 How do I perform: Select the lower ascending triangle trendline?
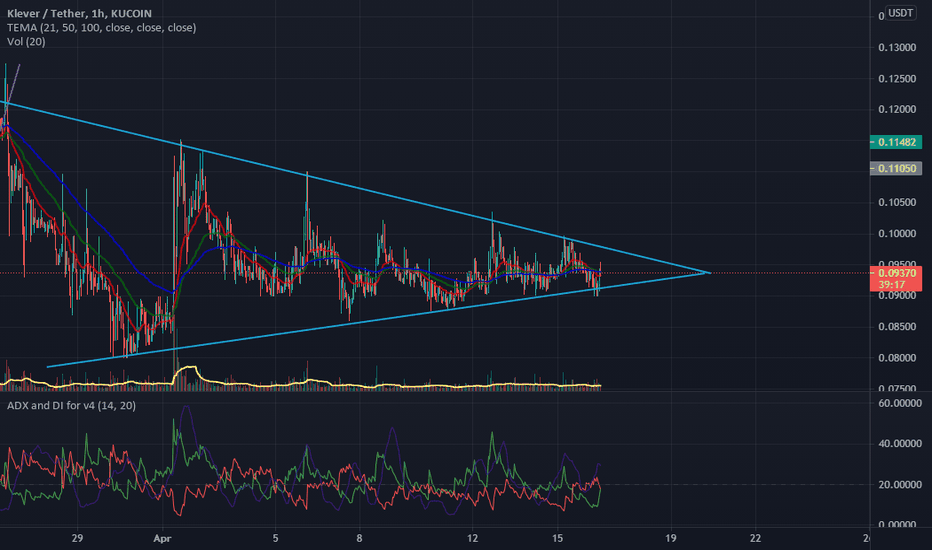pos(380,319)
